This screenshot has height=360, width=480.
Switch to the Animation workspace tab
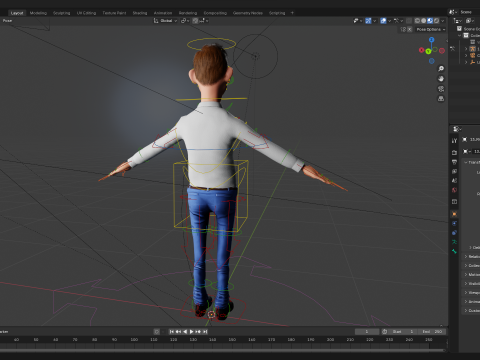point(163,13)
